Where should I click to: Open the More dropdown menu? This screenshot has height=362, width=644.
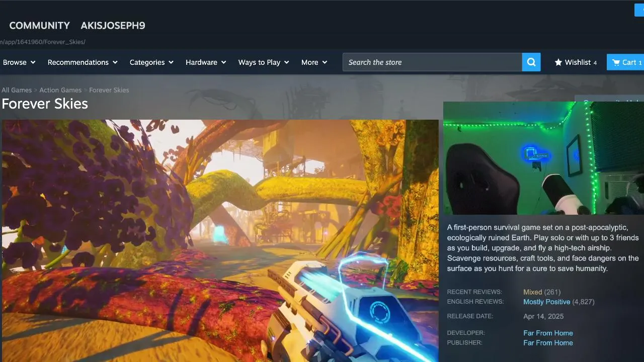pos(314,62)
